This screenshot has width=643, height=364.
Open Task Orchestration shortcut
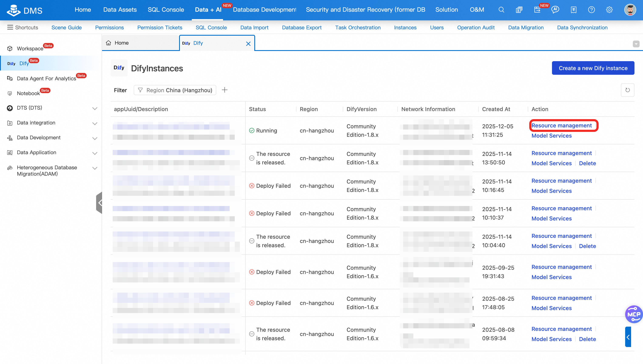(358, 27)
